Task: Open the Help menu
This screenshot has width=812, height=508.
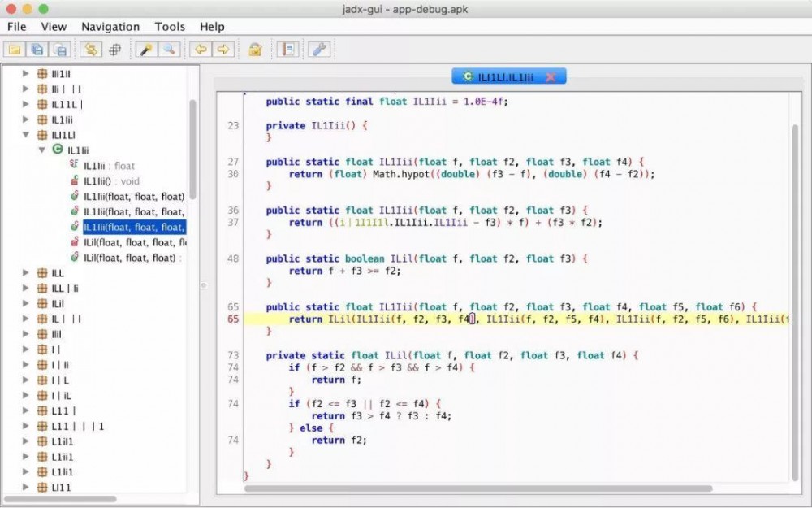Action: click(x=212, y=27)
